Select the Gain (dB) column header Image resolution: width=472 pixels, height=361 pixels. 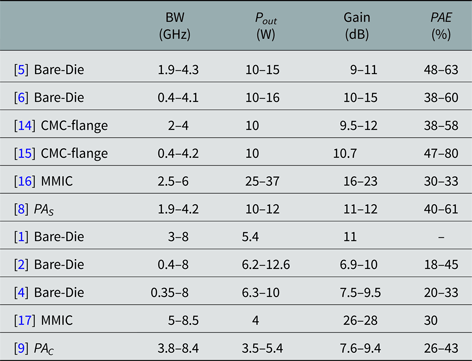[357, 26]
